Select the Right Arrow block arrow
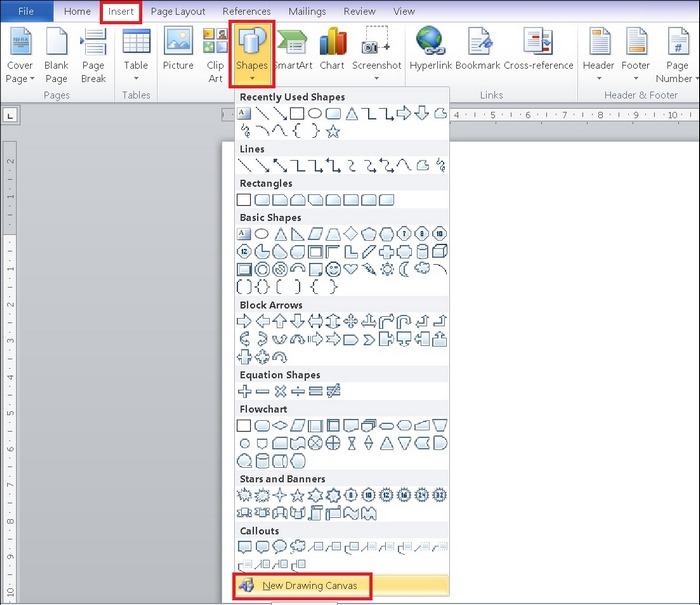Viewport: 700px width, 605px height. tap(244, 321)
